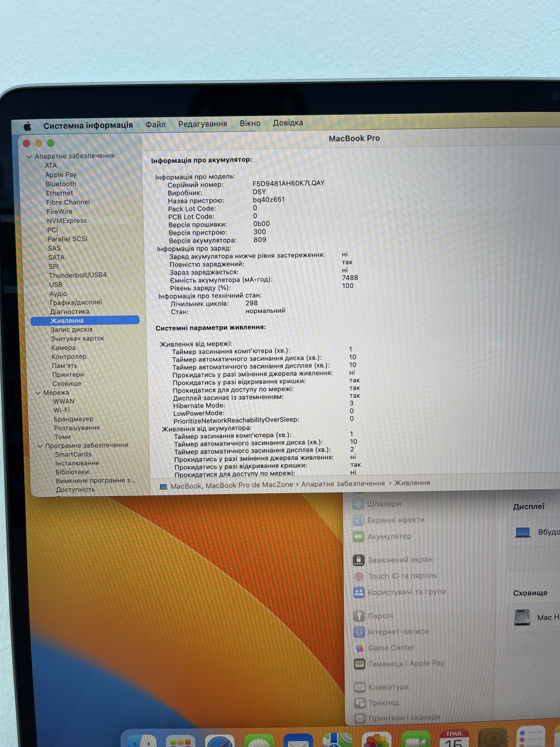This screenshot has width=560, height=747.
Task: Open Шпалери in System Settings
Action: [x=384, y=504]
